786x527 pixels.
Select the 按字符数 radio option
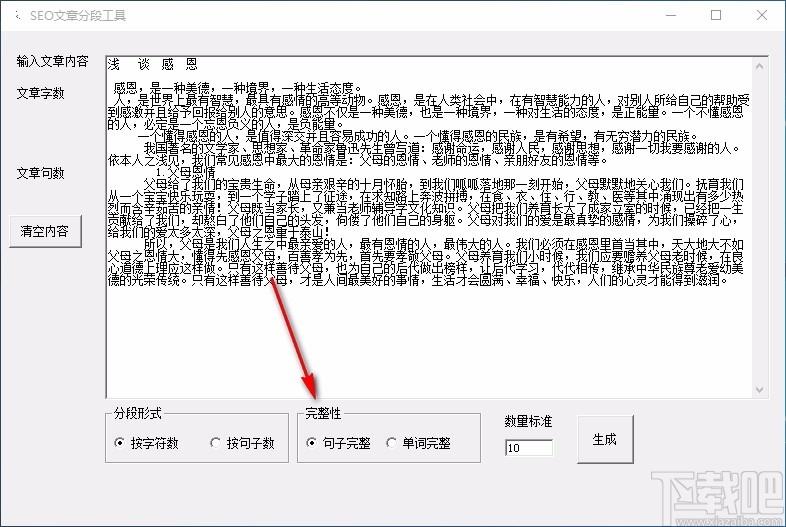click(x=147, y=443)
